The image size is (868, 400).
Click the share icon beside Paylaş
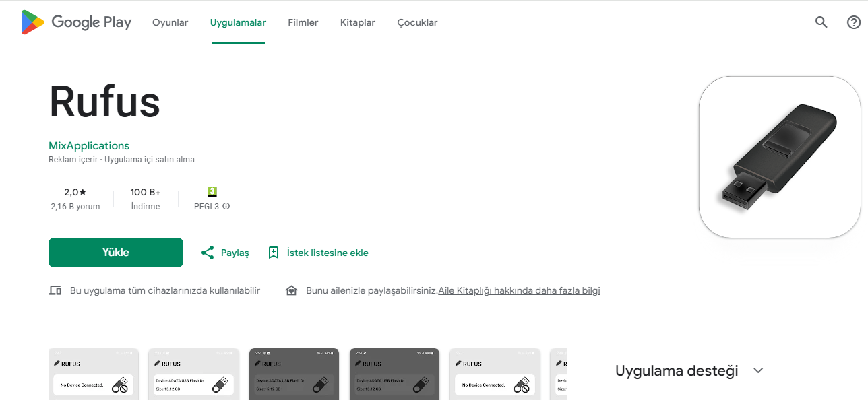click(x=208, y=253)
